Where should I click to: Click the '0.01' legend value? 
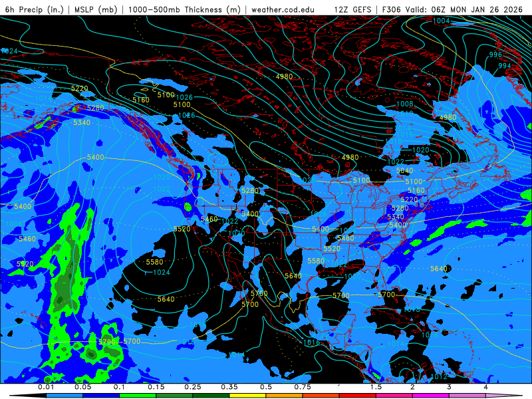point(46,387)
